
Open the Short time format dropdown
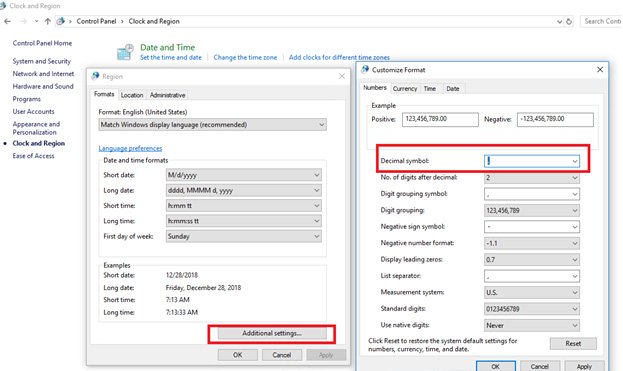click(244, 206)
